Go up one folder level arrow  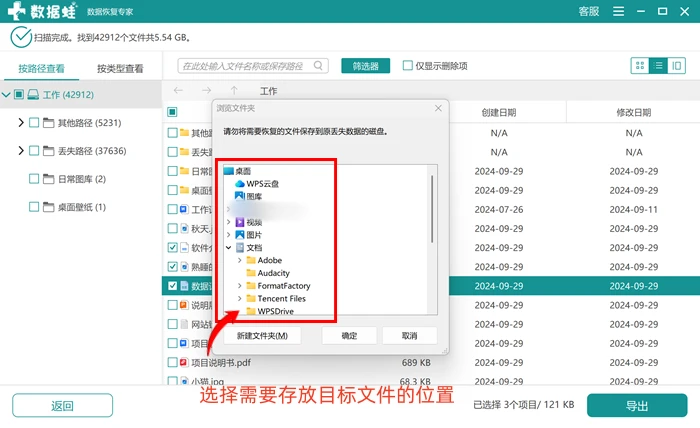[x=234, y=91]
